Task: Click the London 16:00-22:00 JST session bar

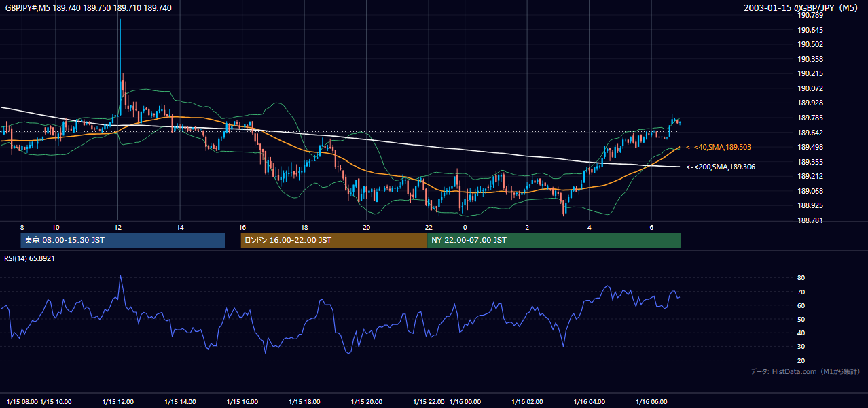Action: click(334, 240)
